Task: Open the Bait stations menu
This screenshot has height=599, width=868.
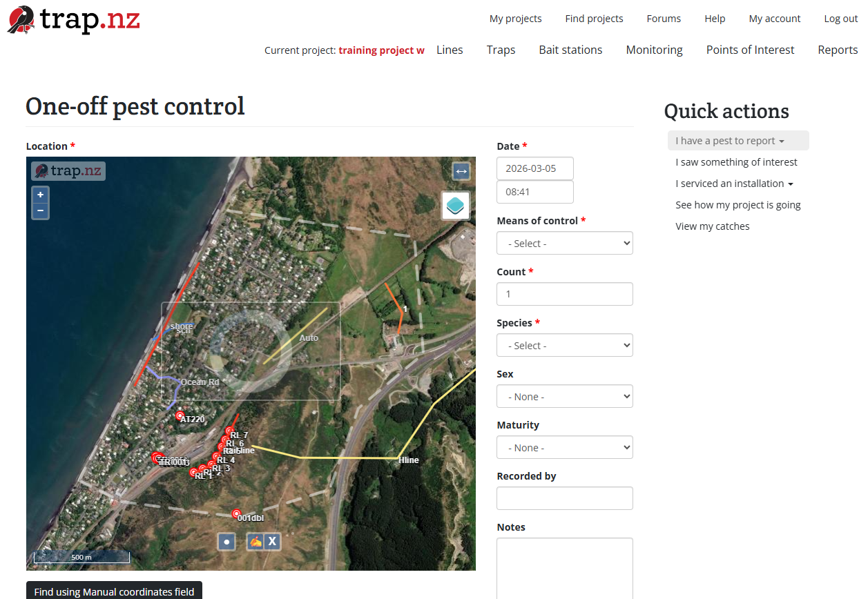Action: pos(570,50)
